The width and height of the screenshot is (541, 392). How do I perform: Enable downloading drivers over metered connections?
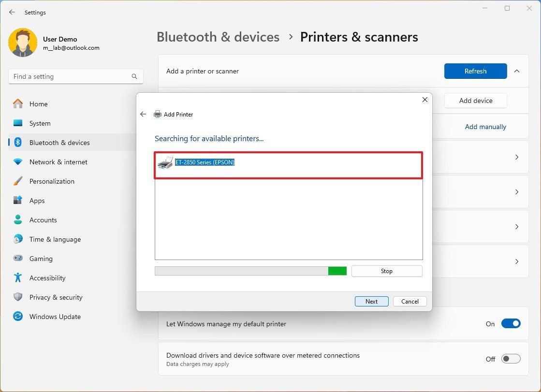point(511,359)
